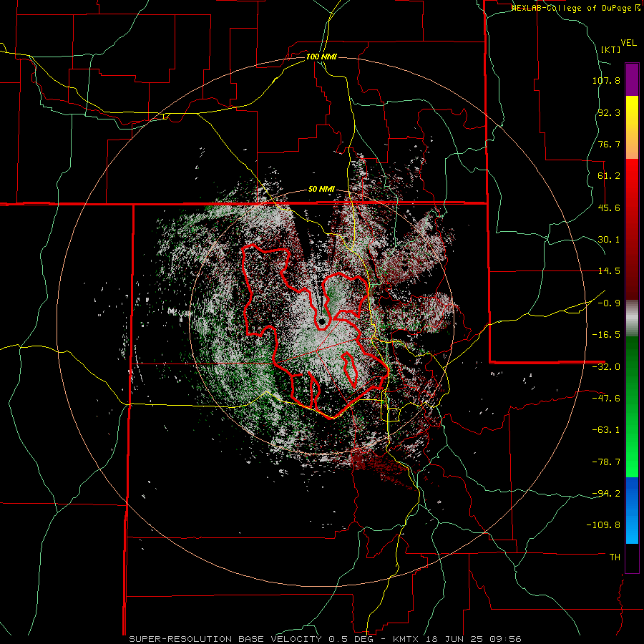644x644 pixels.
Task: Select the black TH segment of color bar
Action: tap(632, 557)
